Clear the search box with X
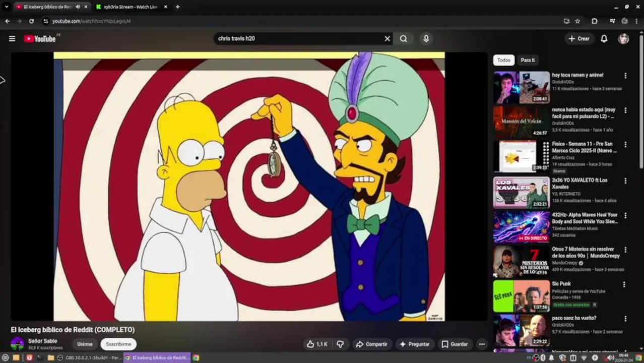644x363 pixels. tap(387, 38)
